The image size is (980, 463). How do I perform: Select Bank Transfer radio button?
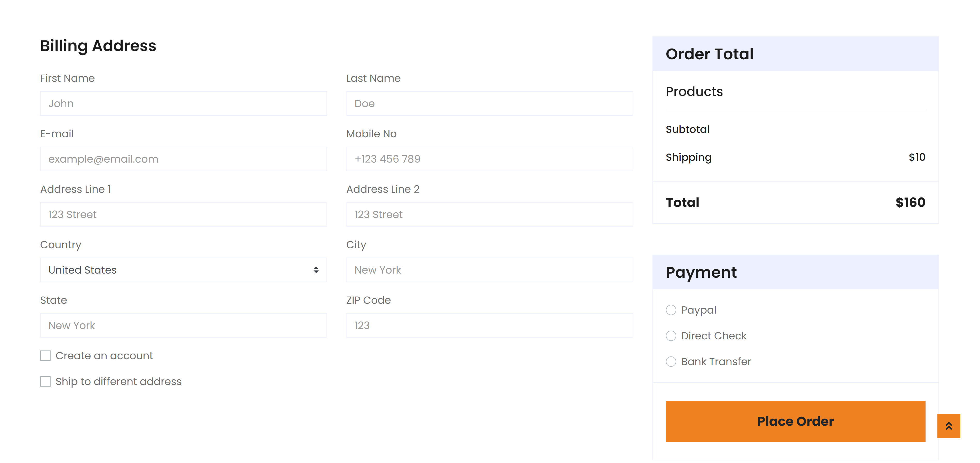tap(671, 361)
